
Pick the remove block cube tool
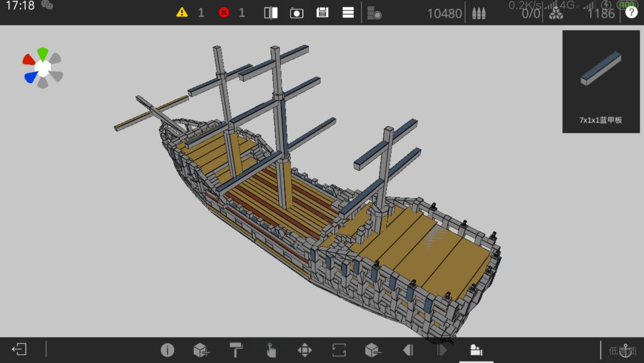coord(373,350)
